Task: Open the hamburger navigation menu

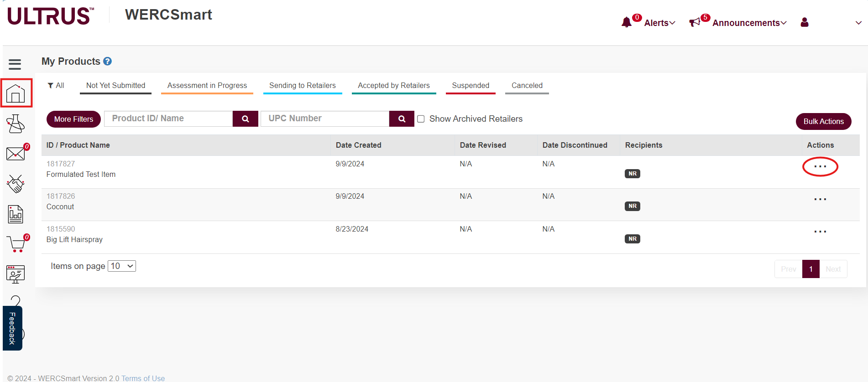Action: pos(15,64)
